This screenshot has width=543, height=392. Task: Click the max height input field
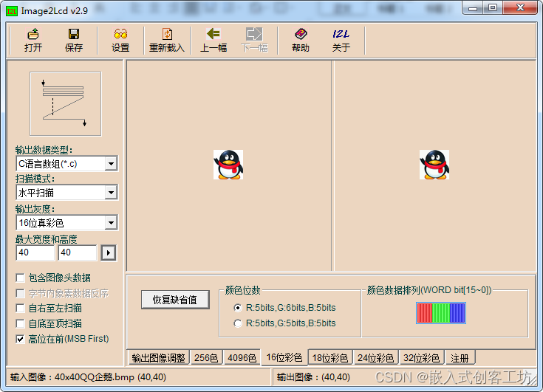(78, 252)
